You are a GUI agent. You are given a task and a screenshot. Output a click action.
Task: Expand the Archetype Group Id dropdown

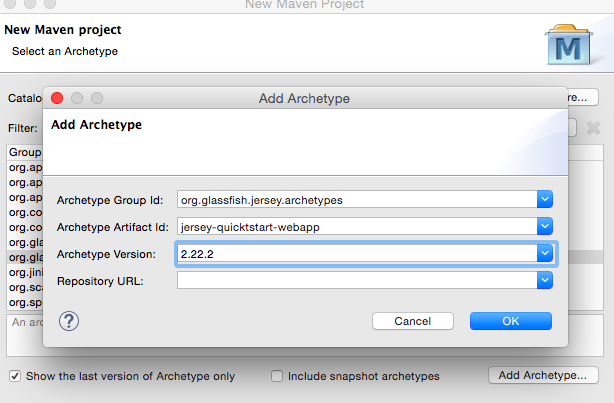tap(545, 199)
